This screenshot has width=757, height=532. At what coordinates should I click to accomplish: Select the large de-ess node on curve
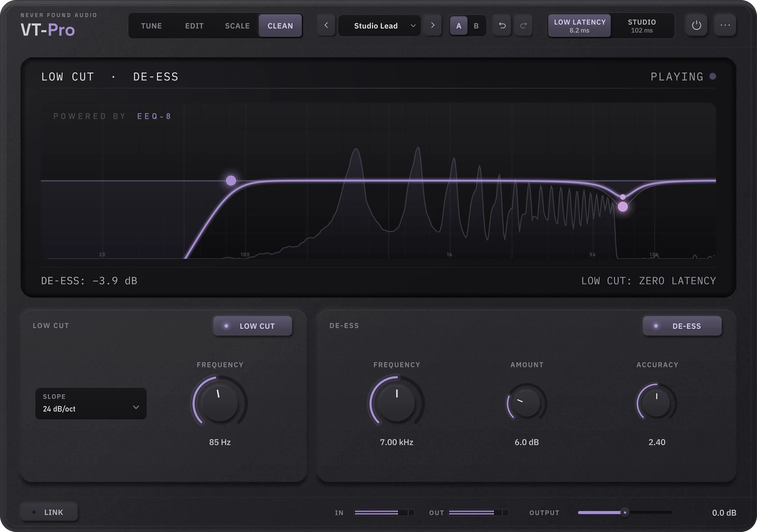click(623, 207)
